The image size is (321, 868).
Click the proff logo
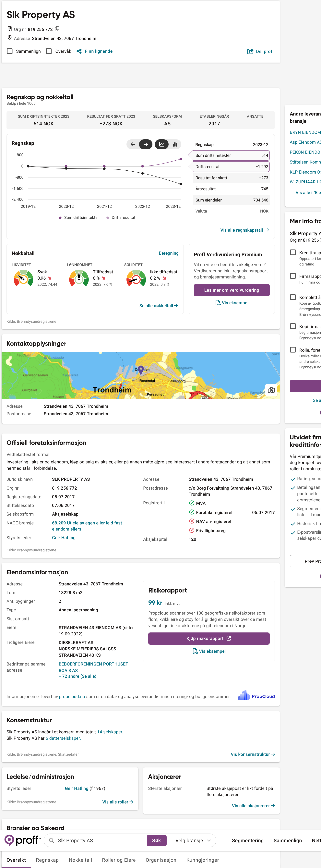pyautogui.click(x=22, y=840)
